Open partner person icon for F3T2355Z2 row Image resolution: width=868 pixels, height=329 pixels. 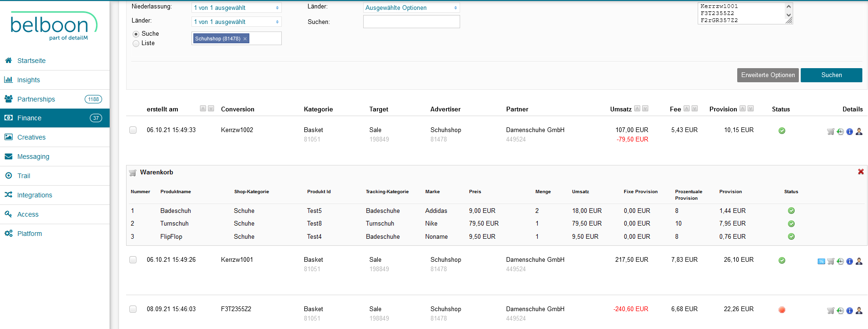click(x=859, y=311)
